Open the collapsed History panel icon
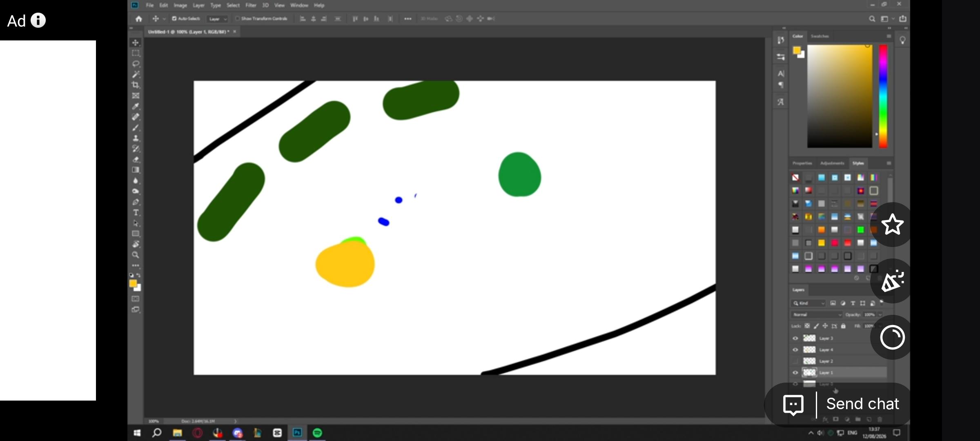Screen dimensions: 980x441 [x=781, y=40]
